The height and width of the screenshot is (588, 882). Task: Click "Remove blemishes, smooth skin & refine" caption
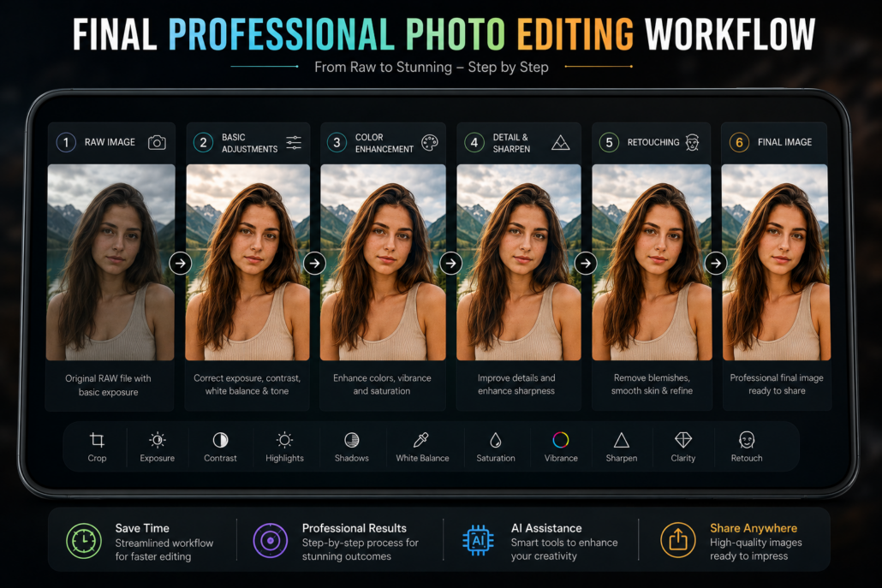click(x=652, y=384)
